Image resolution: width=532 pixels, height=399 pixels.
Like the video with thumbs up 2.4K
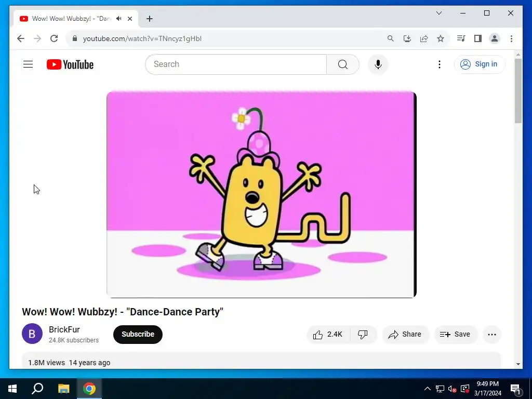tap(328, 335)
